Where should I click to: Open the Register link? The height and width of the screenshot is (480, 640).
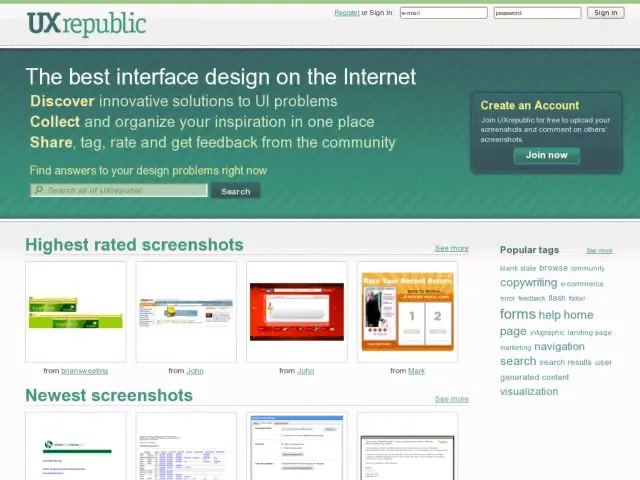point(347,13)
